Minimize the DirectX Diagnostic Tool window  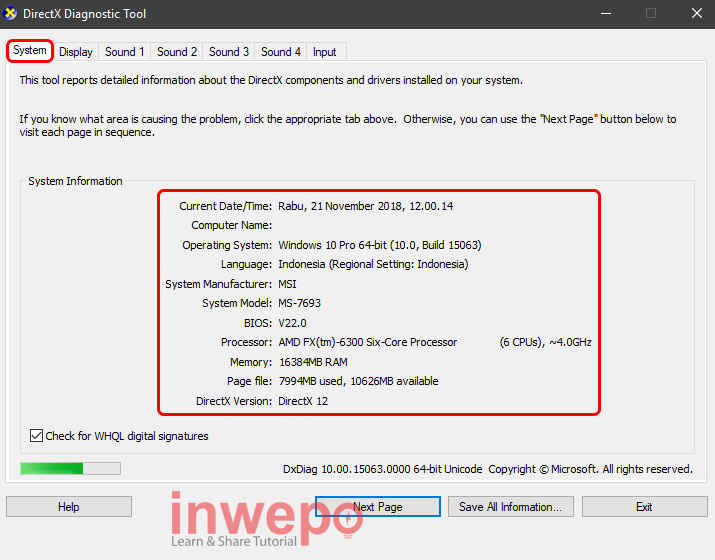606,14
